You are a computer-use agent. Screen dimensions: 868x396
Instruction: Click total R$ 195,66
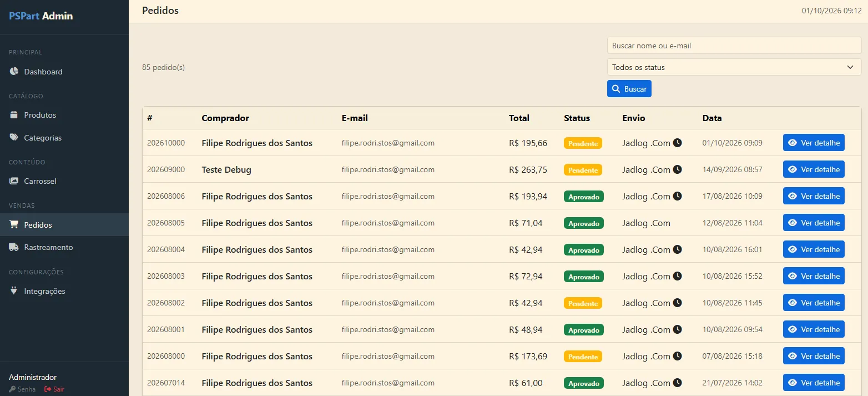coord(528,143)
